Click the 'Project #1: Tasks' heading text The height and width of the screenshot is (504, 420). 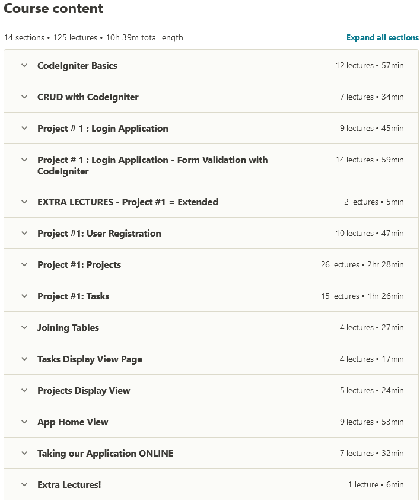point(73,296)
